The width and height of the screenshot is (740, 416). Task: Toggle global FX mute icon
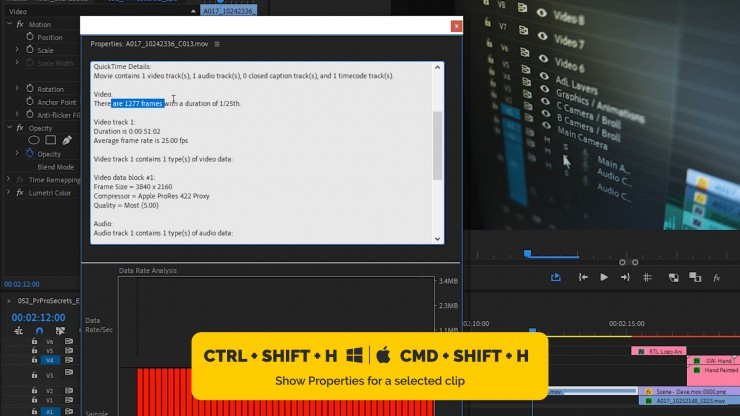coord(716,278)
